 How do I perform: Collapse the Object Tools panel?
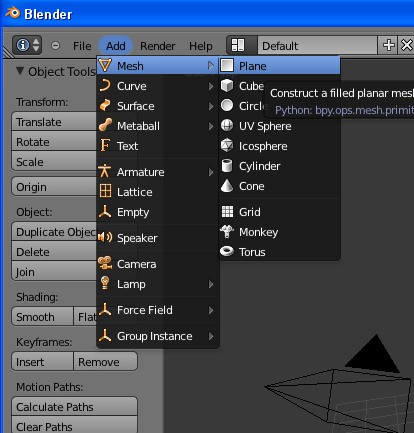[20, 71]
